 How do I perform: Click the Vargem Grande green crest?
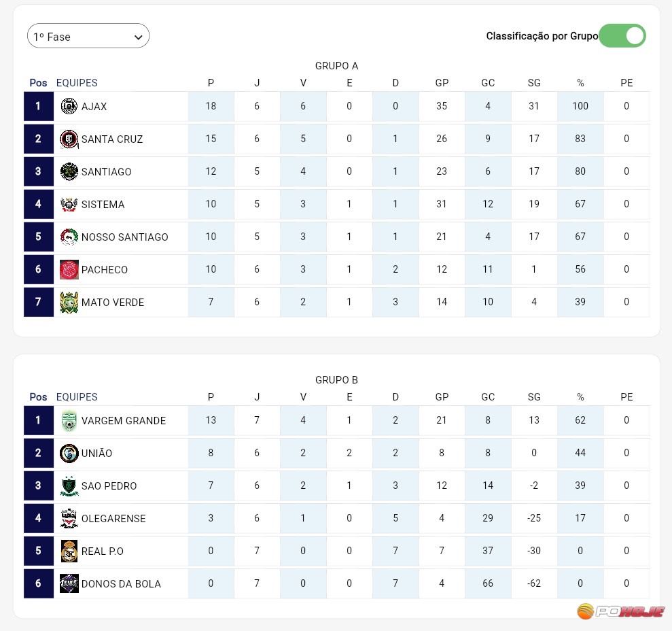click(x=69, y=421)
